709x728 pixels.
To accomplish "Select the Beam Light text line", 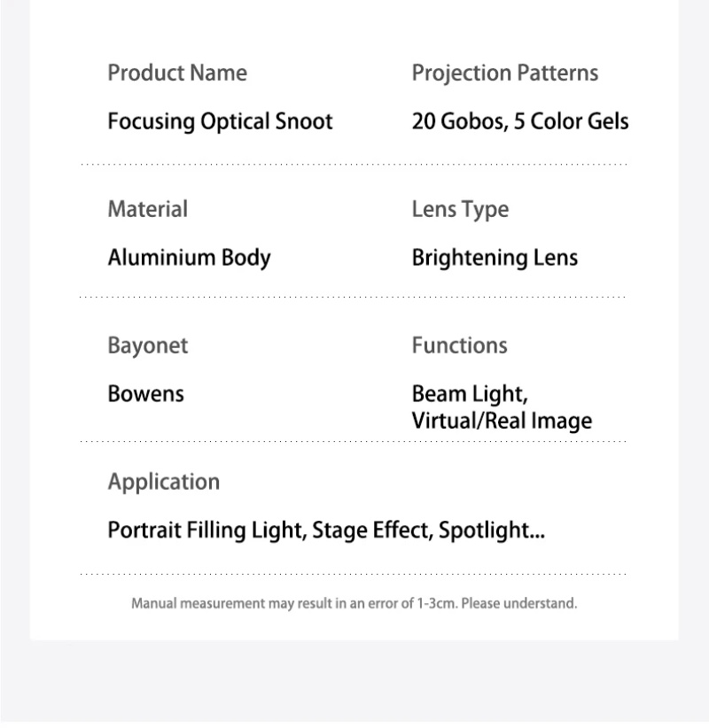I will (x=471, y=395).
